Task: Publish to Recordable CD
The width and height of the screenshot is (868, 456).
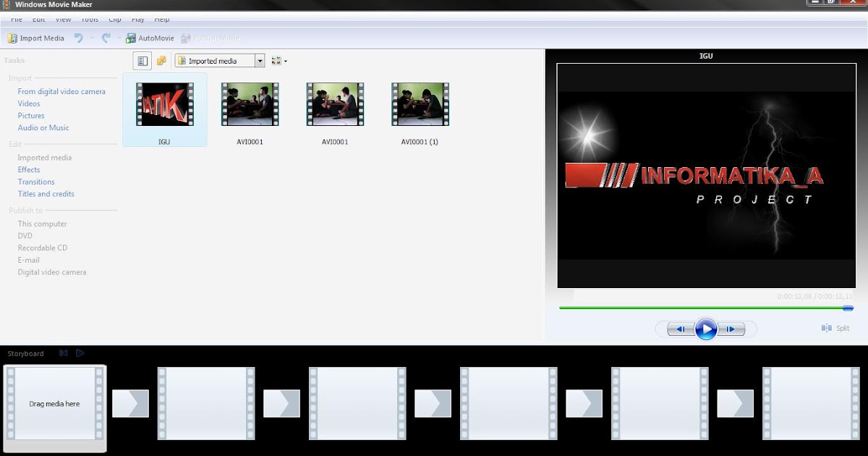Action: pos(43,248)
